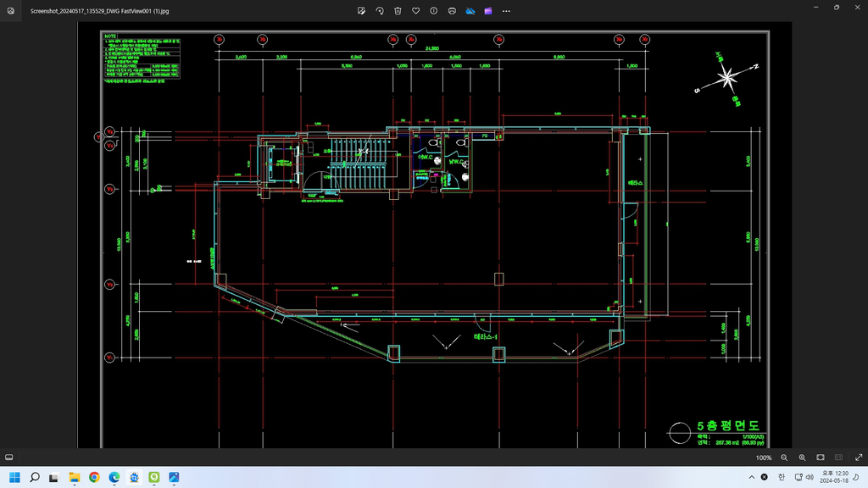Image resolution: width=868 pixels, height=488 pixels.
Task: Click the 100% zoom level indicator
Action: coord(763,457)
